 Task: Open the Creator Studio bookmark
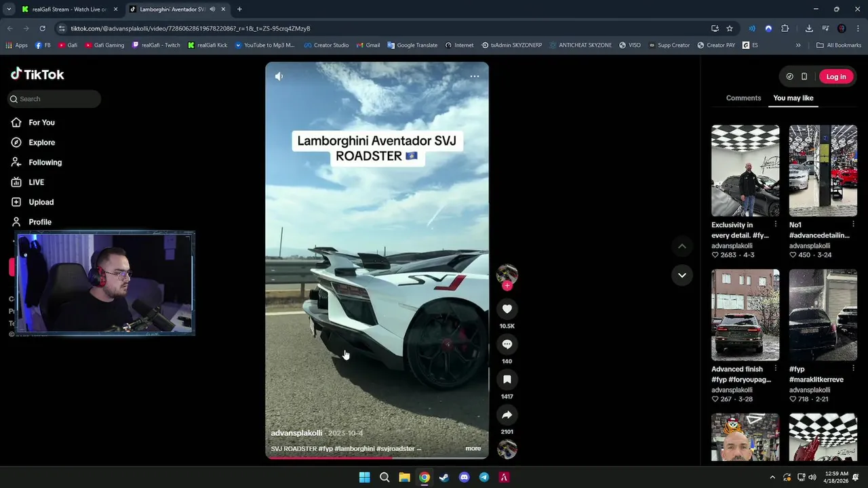pos(326,45)
